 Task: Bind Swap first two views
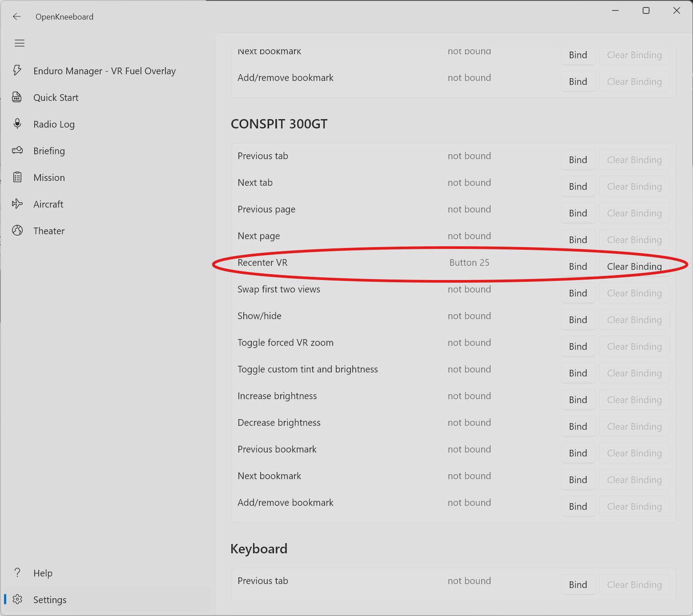[578, 293]
